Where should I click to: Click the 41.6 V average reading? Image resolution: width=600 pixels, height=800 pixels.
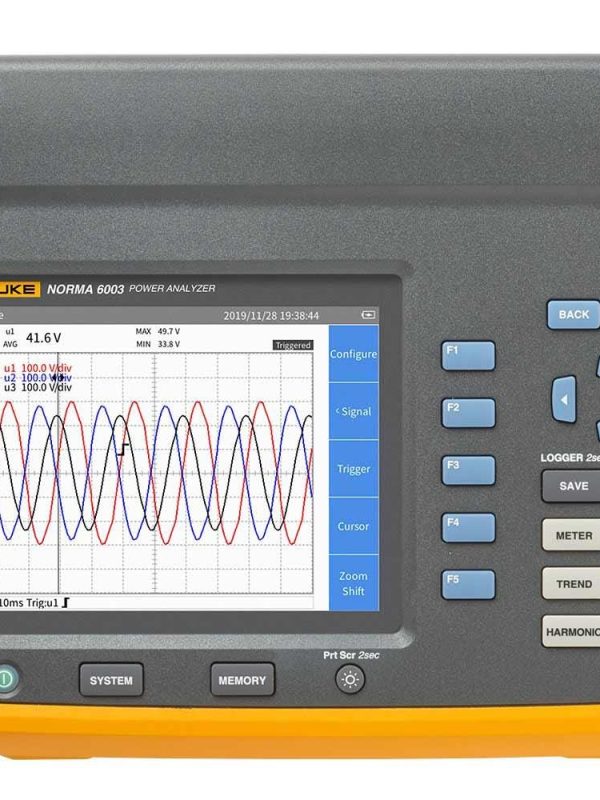43,338
